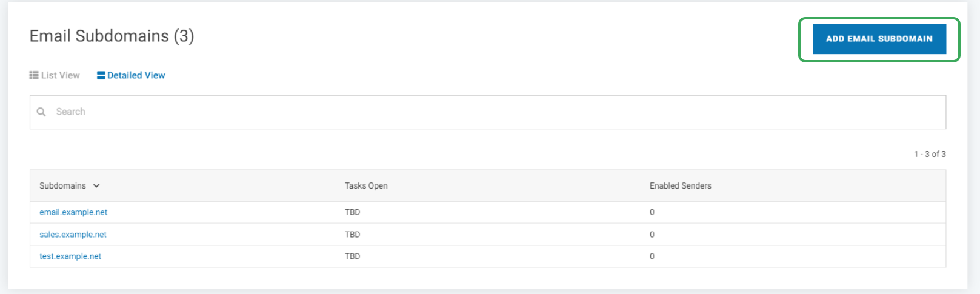Click the "1 - 3 of 3" pagination text
The height and width of the screenshot is (294, 980).
(x=930, y=154)
